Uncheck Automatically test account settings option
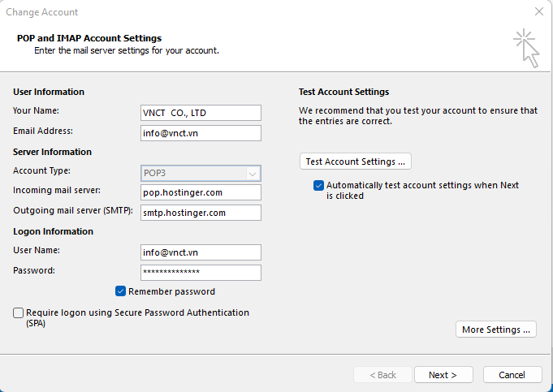Screen dimensions: 553x392 pyautogui.click(x=319, y=185)
